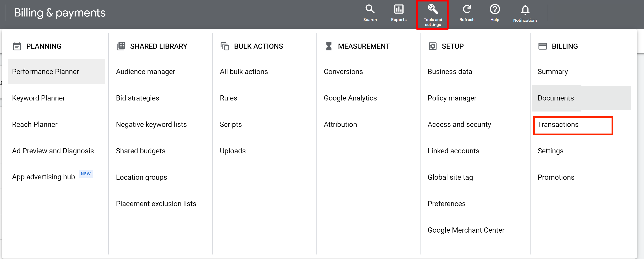644x259 pixels.
Task: Open Ad Preview and Diagnosis
Action: 53,151
